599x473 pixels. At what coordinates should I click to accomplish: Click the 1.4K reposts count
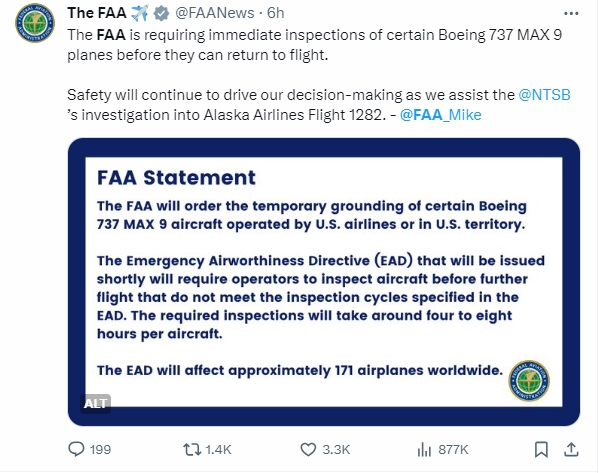219,450
